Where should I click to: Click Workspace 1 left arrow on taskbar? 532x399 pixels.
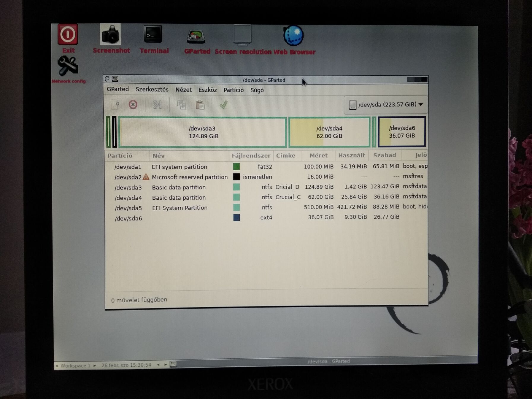(56, 366)
